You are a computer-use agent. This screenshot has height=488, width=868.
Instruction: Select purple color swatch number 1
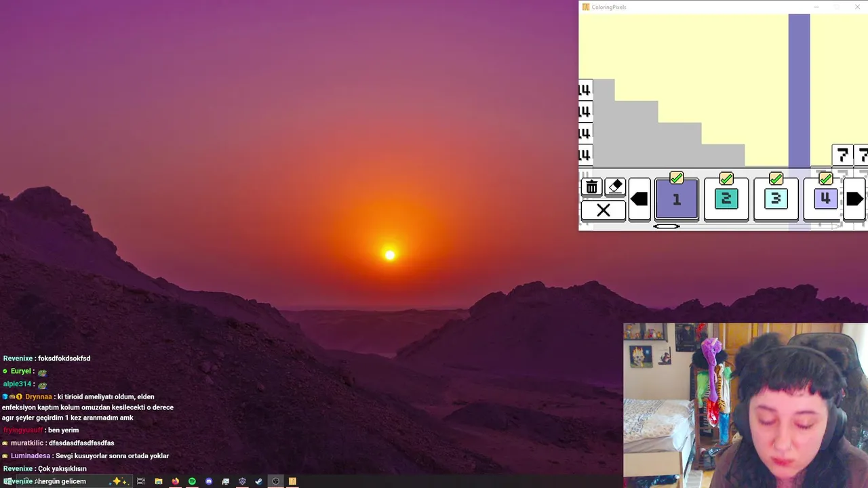tap(677, 199)
